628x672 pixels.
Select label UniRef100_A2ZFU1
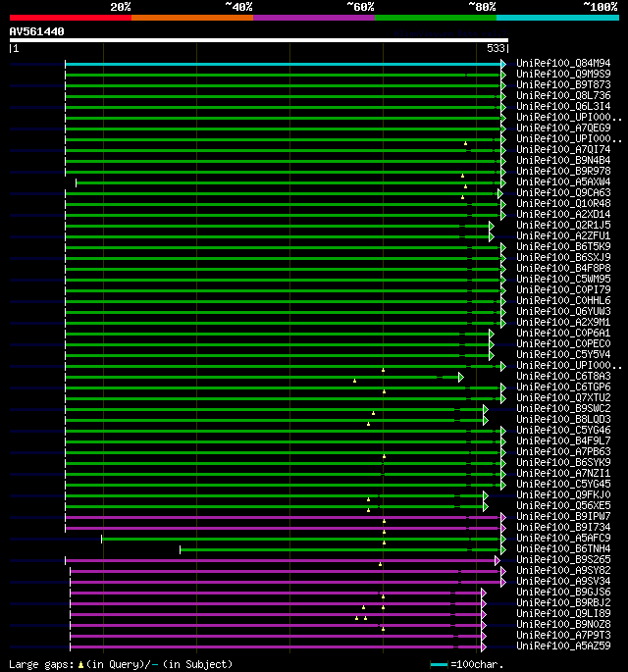point(563,235)
